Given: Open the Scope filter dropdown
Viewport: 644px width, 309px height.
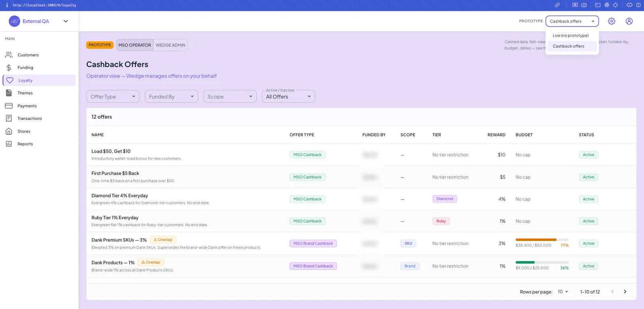Looking at the screenshot, I should click(x=230, y=97).
